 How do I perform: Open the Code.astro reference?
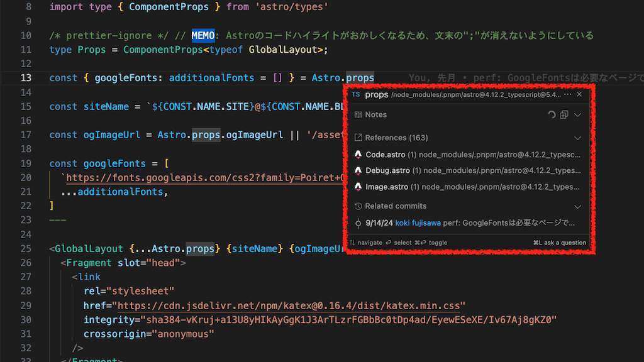click(467, 155)
